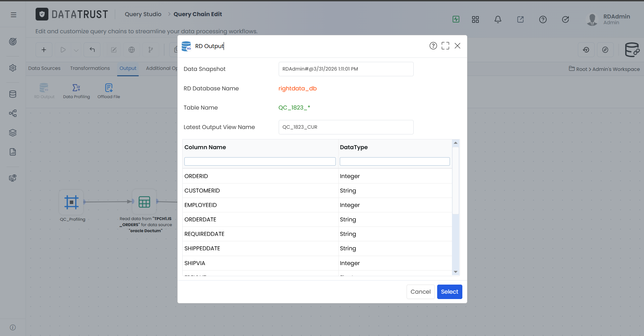644x336 pixels.
Task: Click the DataTrust shield logo
Action: point(42,14)
